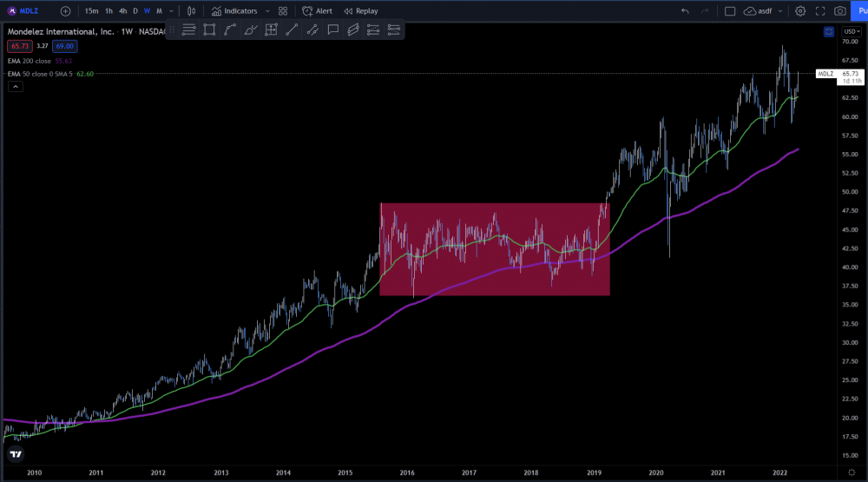Viewport: 868px width, 482px height.
Task: Switch to the Daily (D) timeframe
Action: (135, 11)
